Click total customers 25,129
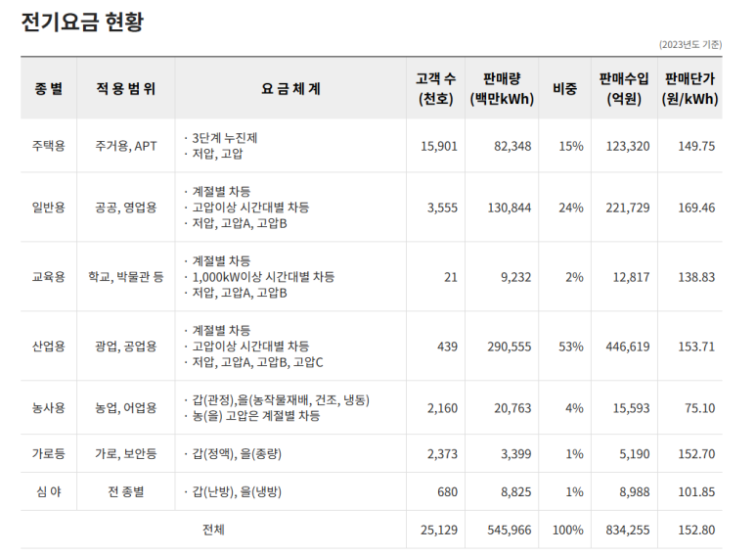The image size is (756, 555). [x=439, y=530]
